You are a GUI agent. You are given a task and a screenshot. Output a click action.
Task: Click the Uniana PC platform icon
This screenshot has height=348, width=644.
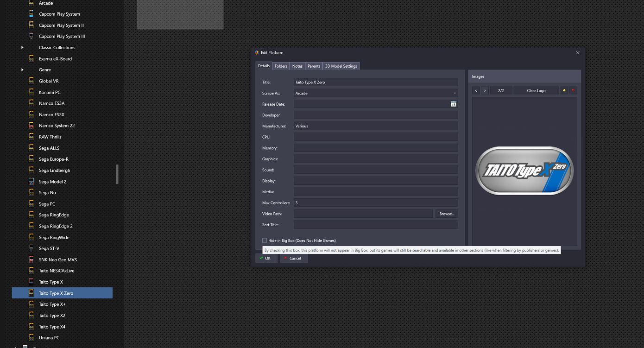click(x=31, y=338)
